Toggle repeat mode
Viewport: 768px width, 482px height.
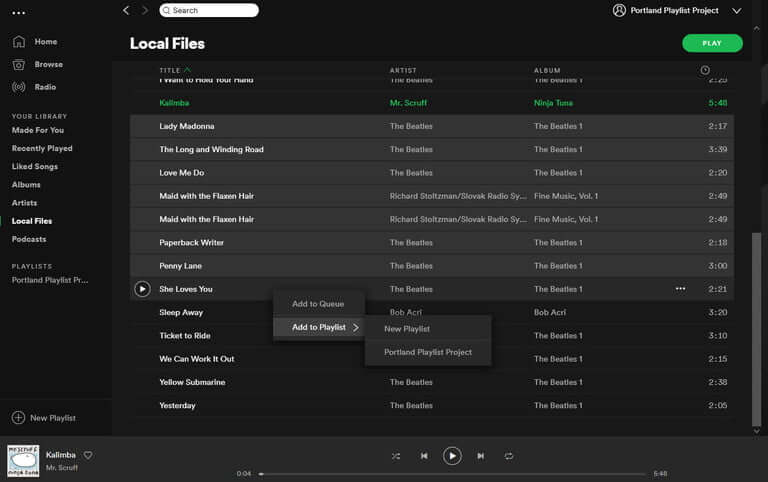(509, 456)
